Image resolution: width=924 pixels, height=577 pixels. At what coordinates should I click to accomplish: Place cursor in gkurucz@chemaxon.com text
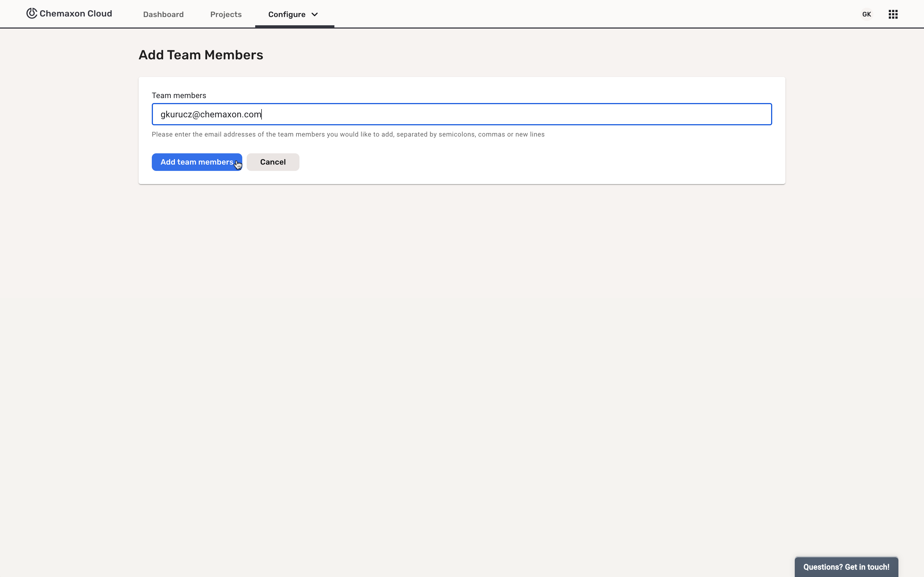pyautogui.click(x=210, y=115)
